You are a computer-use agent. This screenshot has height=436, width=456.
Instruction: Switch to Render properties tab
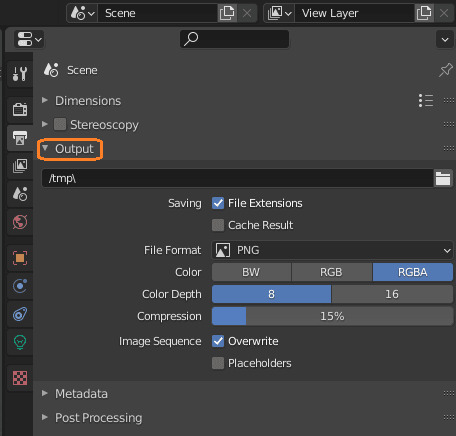point(20,109)
